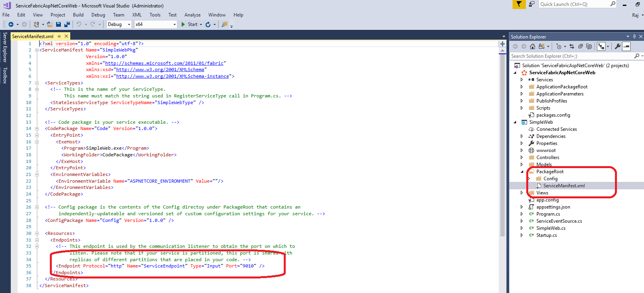Open the feedback icon beside Quick Launch
This screenshot has height=293, width=644.
pyautogui.click(x=532, y=4)
